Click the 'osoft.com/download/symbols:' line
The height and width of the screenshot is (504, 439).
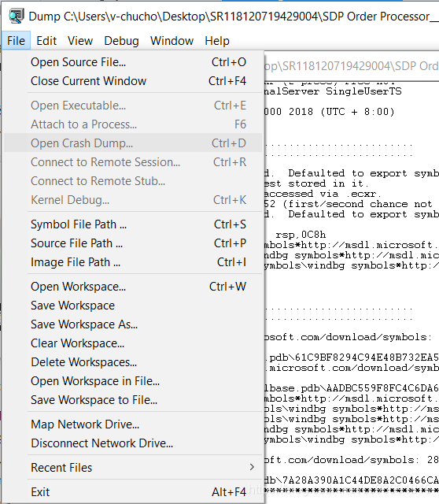[346, 337]
